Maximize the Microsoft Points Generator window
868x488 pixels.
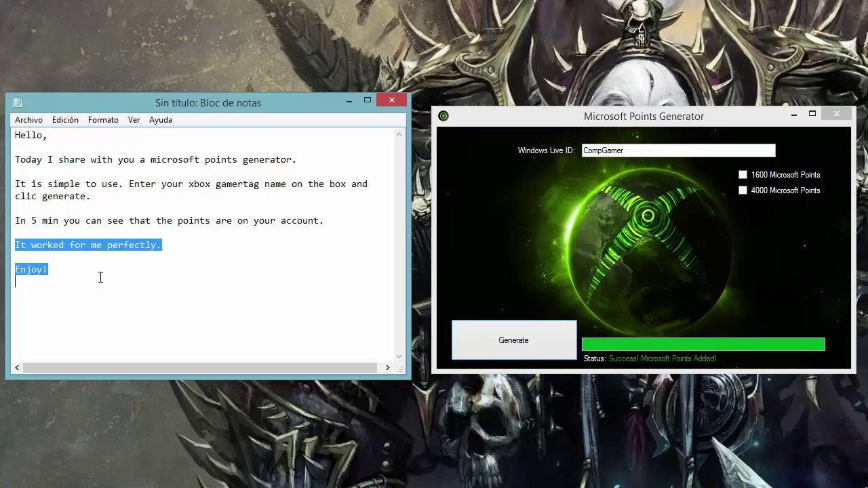[x=812, y=114]
